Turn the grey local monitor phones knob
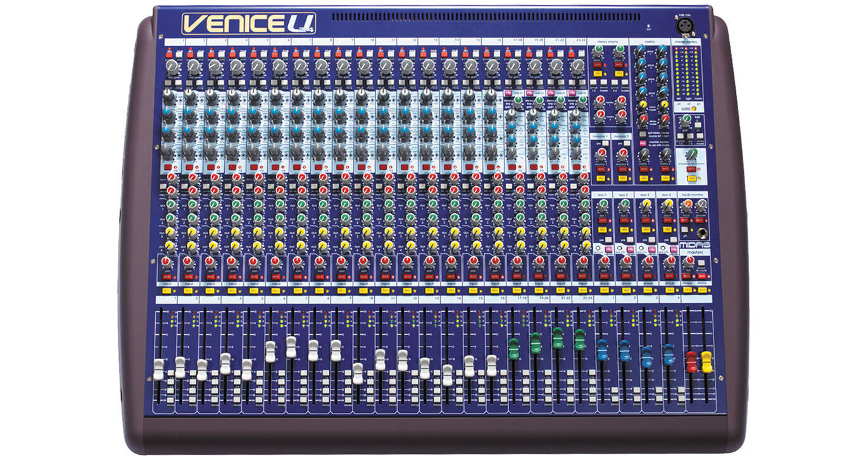Viewport: 868px width, 456px height. pos(702,205)
